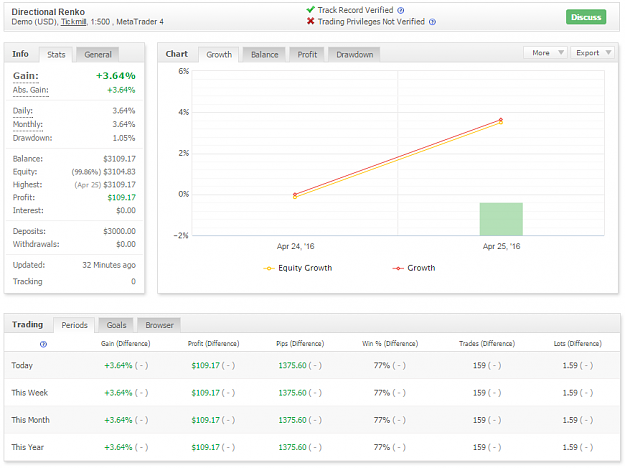This screenshot has height=468, width=625.
Task: Click the This Year row label
Action: coord(28,447)
